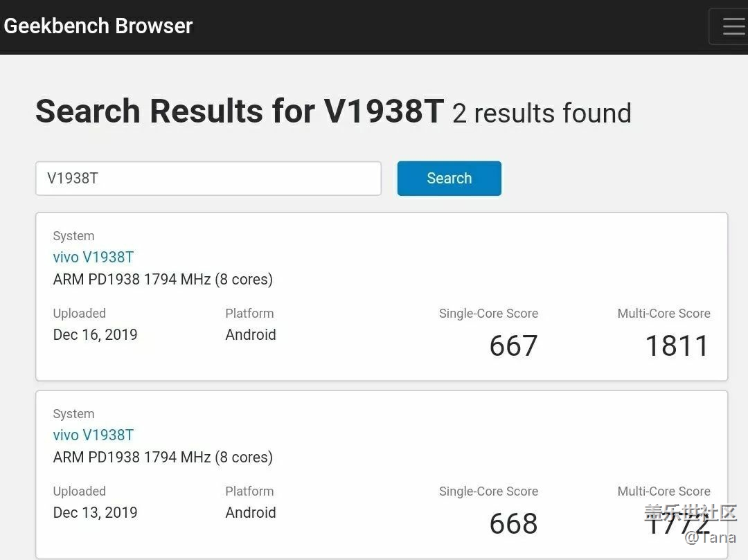The width and height of the screenshot is (748, 560).
Task: Select the Dec 16, 2019 upload date
Action: 95,334
